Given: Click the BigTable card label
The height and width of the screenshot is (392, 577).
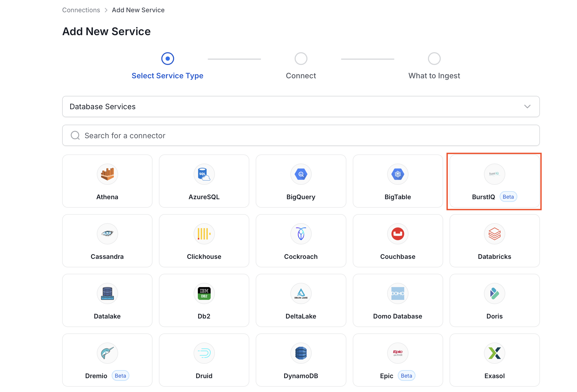Looking at the screenshot, I should [x=398, y=197].
